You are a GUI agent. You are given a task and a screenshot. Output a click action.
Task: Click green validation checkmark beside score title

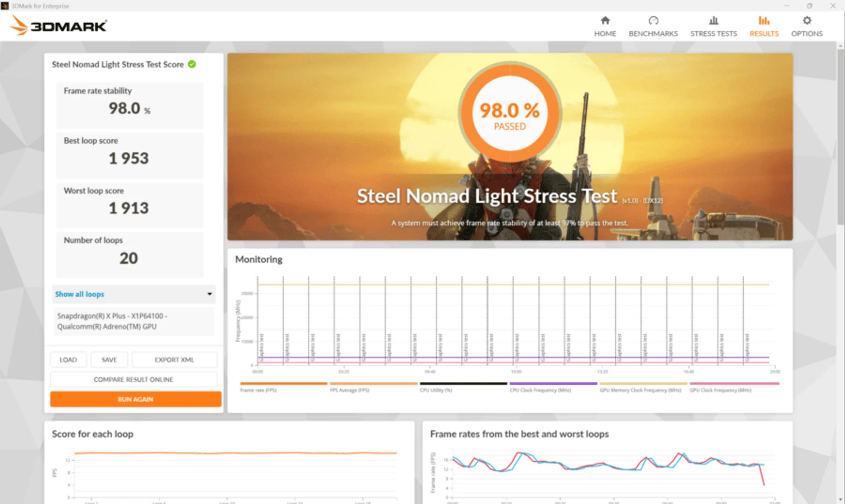pyautogui.click(x=192, y=64)
